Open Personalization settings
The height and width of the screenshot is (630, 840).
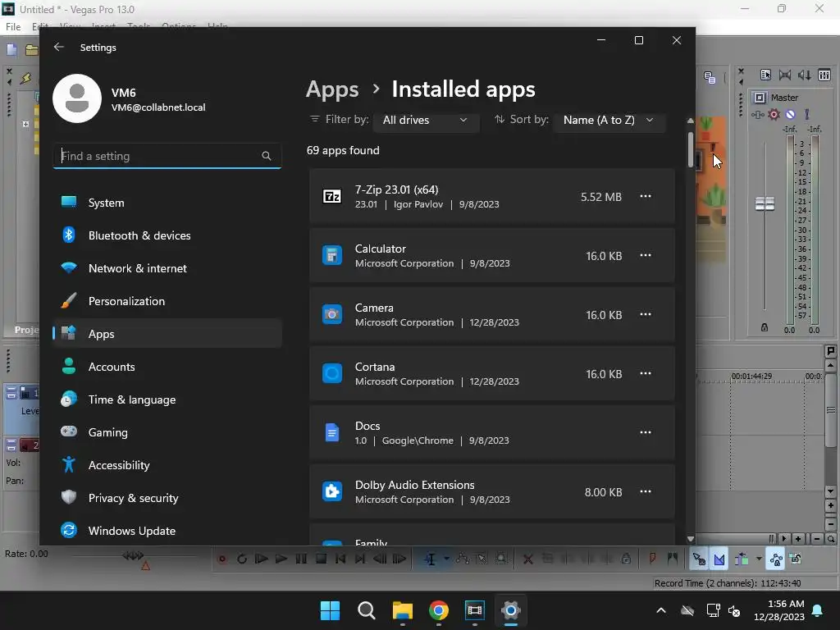click(167, 301)
